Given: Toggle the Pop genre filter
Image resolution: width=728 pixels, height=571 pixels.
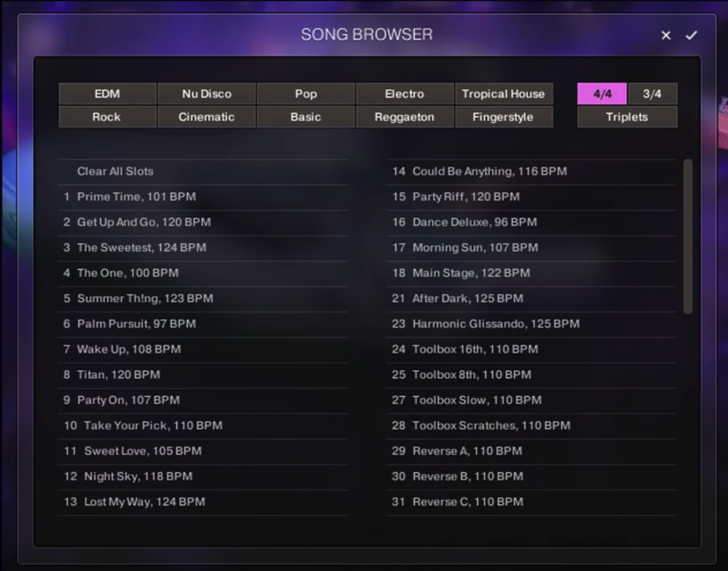Looking at the screenshot, I should [306, 94].
